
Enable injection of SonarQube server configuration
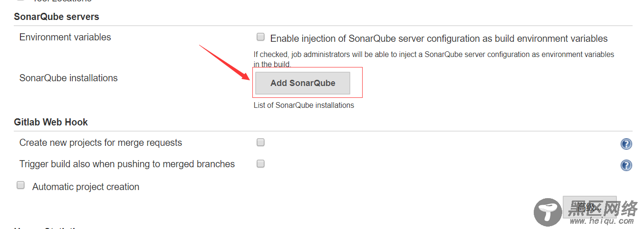tap(260, 37)
